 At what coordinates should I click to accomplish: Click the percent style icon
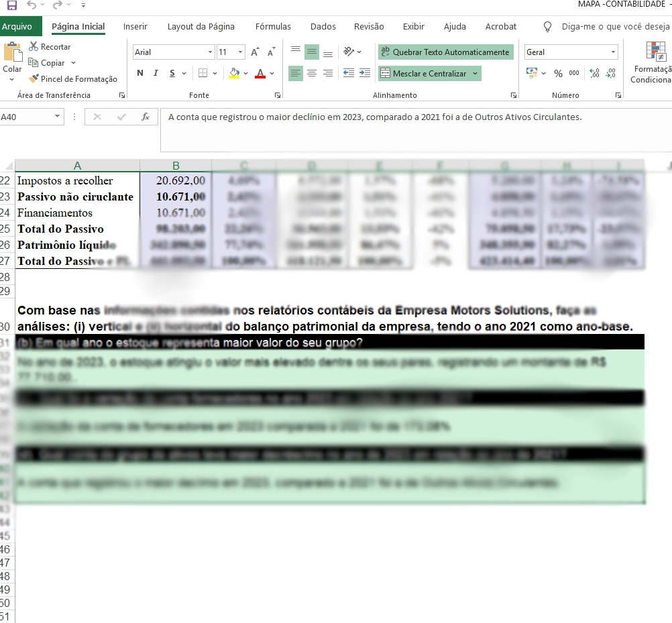tap(558, 73)
